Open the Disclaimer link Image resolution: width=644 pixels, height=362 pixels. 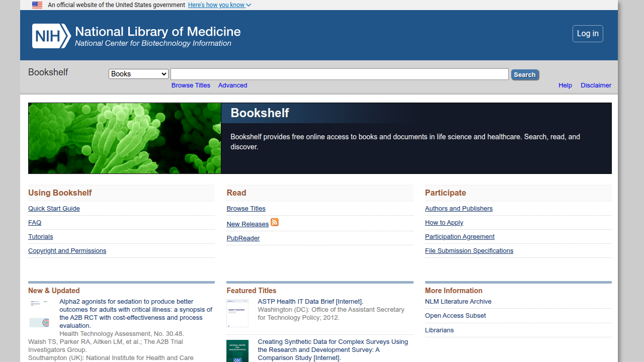click(x=596, y=85)
